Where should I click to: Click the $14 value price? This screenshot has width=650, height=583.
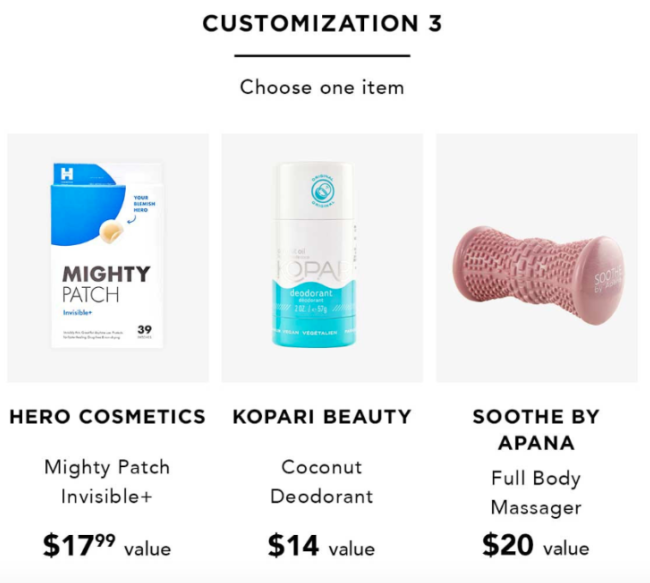point(321,545)
